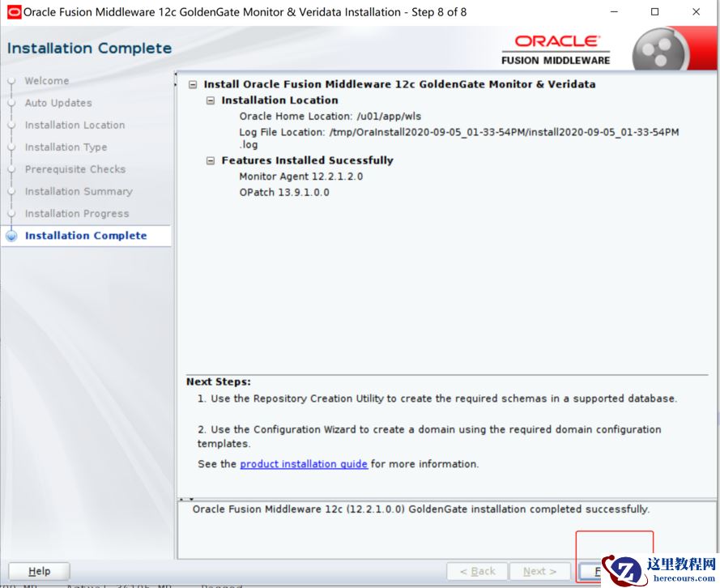Click the Oracle logo icon in title bar
Viewport: 720px width, 588px height.
15,12
